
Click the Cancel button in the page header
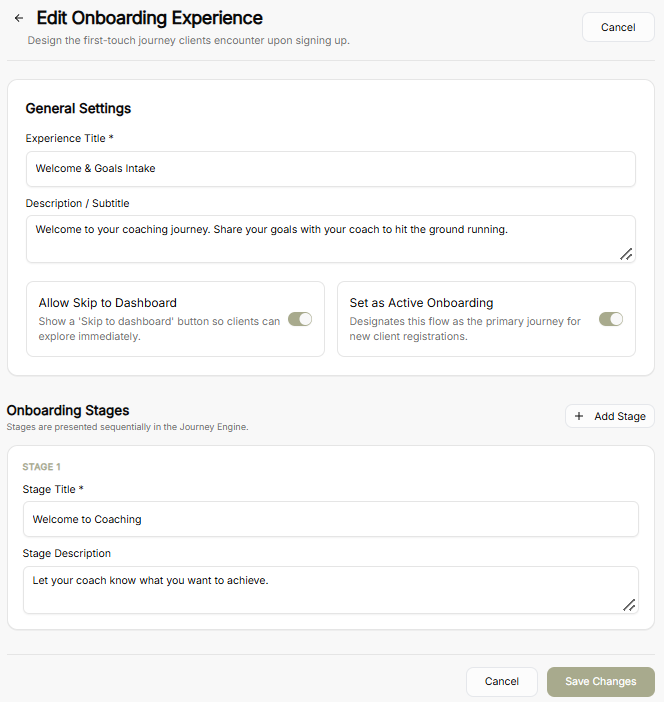pos(618,27)
